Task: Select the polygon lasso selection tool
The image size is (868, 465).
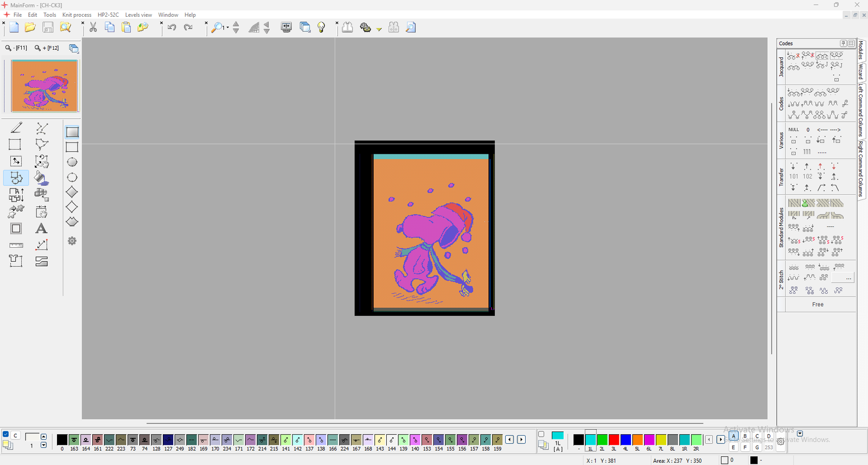Action: coord(41,144)
